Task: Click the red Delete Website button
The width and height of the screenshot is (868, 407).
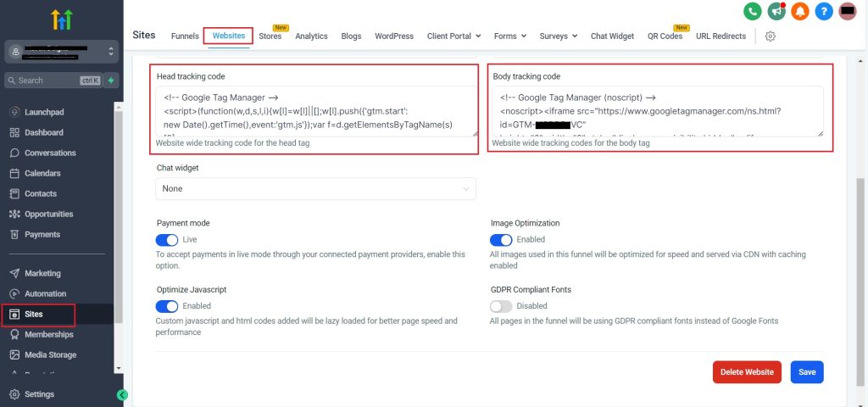Action: tap(747, 372)
